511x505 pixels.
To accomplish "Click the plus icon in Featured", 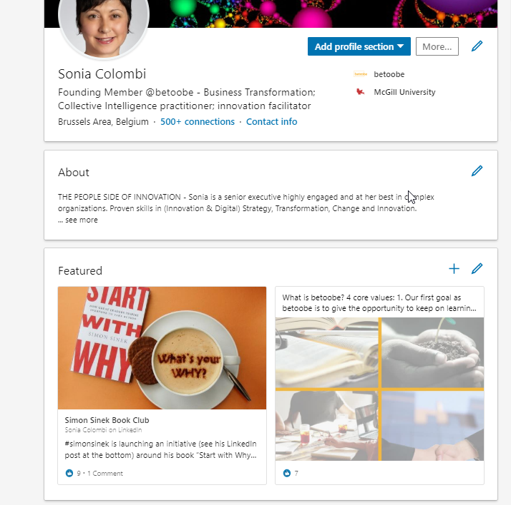I will tap(454, 269).
